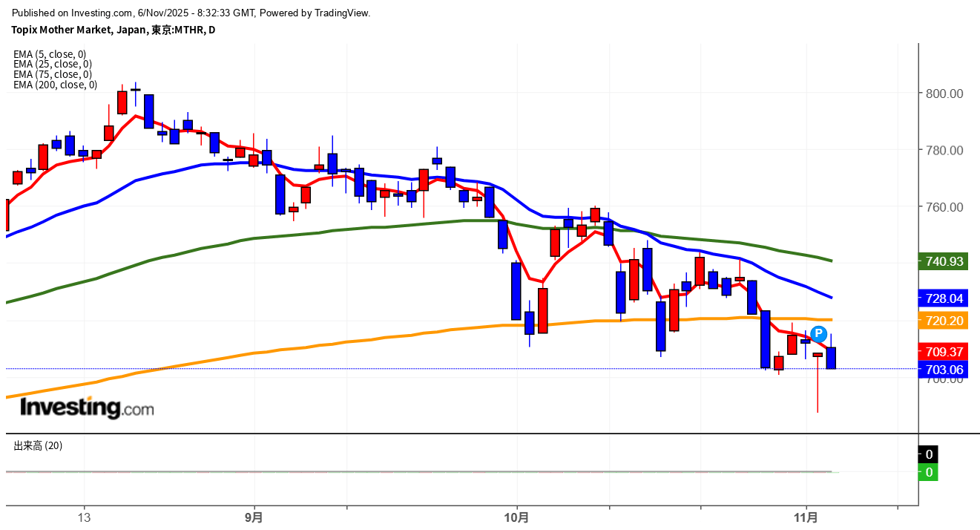The image size is (980, 530).
Task: Click the red 709.37 price tag
Action: point(944,351)
